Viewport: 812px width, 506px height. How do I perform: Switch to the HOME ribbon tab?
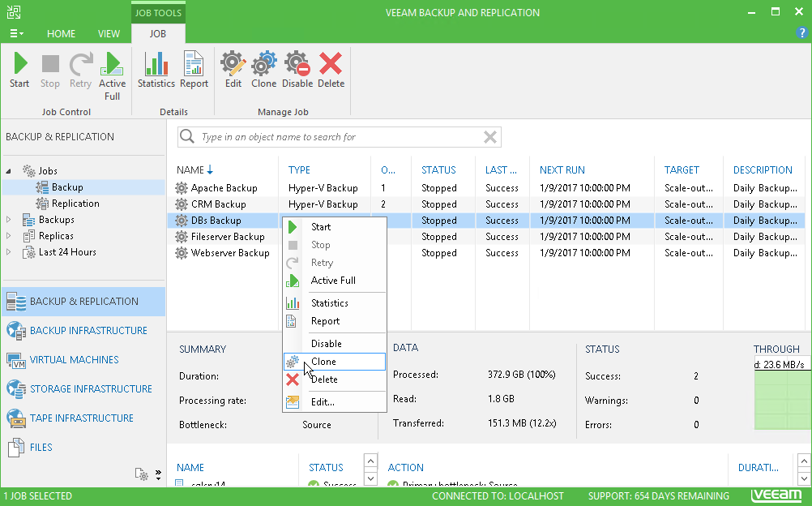point(61,34)
